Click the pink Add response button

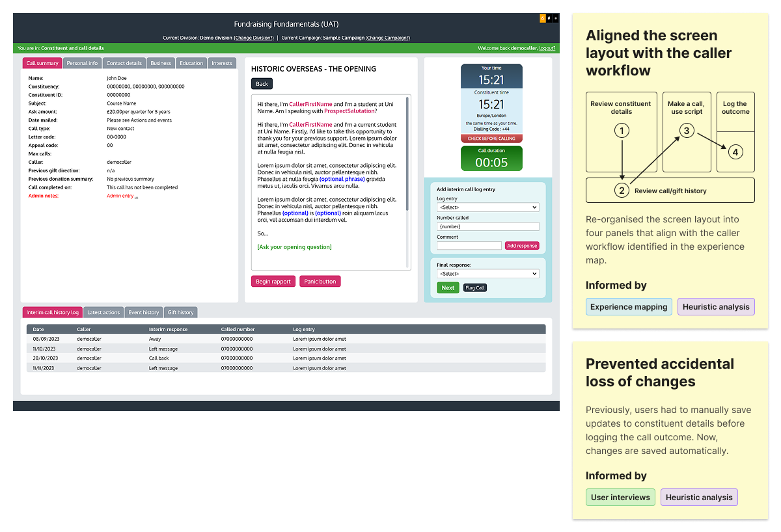coord(522,246)
